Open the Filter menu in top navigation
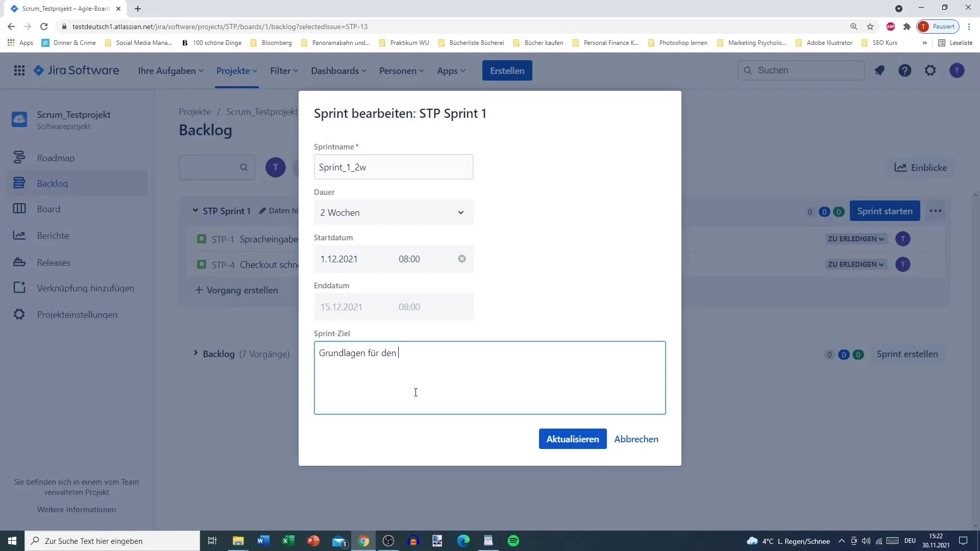980x551 pixels. point(281,70)
